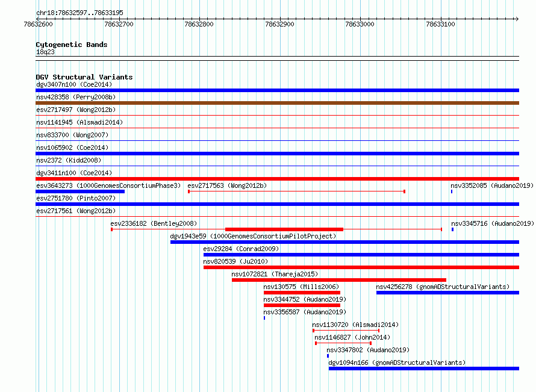Select the nsv1072821 (Thareja2015) red bar
The width and height of the screenshot is (536, 392).
[338, 280]
